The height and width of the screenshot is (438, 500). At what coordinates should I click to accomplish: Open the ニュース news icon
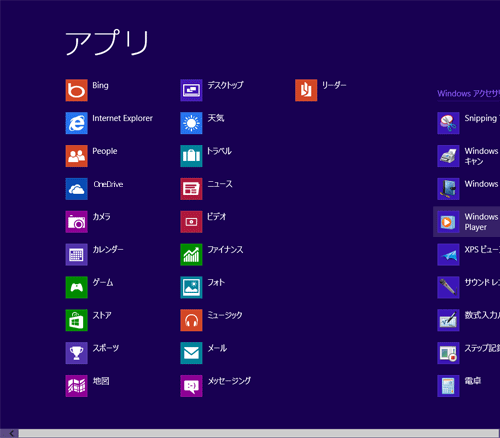pyautogui.click(x=191, y=189)
